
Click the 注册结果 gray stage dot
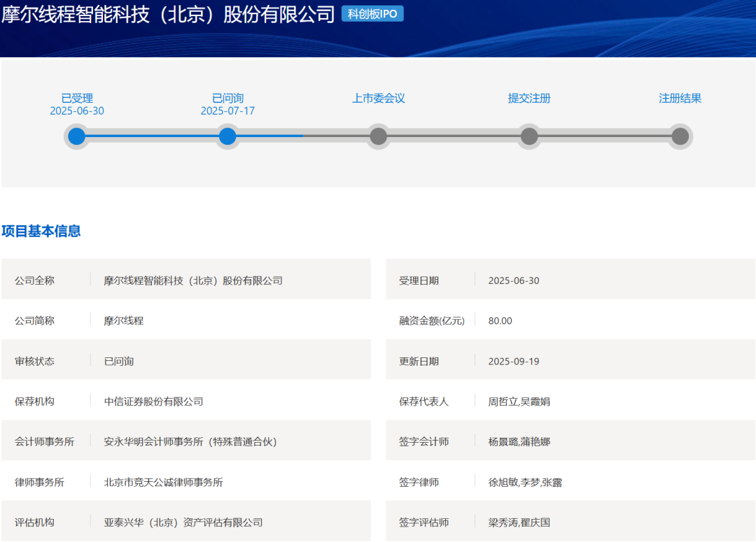pos(680,136)
